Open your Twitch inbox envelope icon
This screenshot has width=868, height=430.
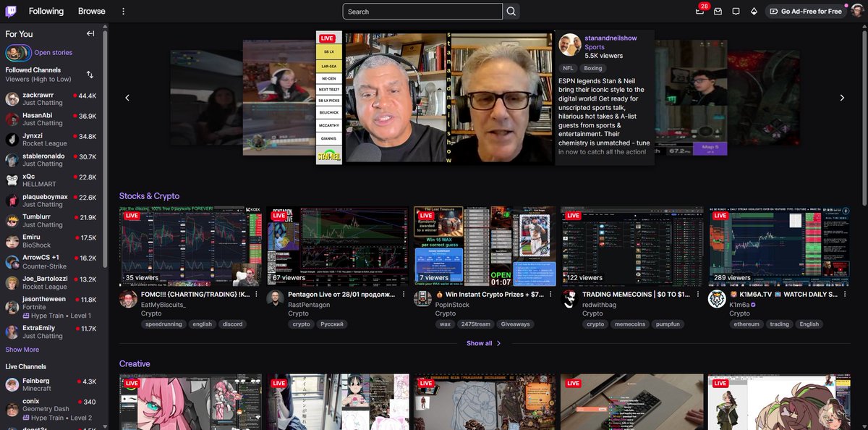coord(718,11)
